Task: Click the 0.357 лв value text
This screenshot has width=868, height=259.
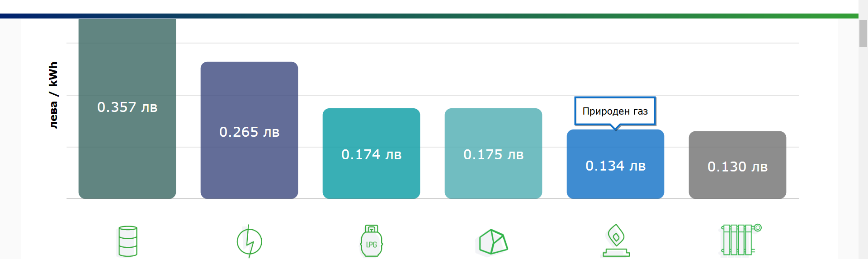Action: click(x=127, y=107)
